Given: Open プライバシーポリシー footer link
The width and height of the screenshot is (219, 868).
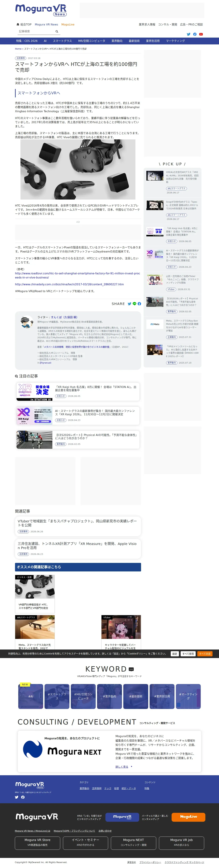Looking at the screenshot, I should (x=150, y=862).
